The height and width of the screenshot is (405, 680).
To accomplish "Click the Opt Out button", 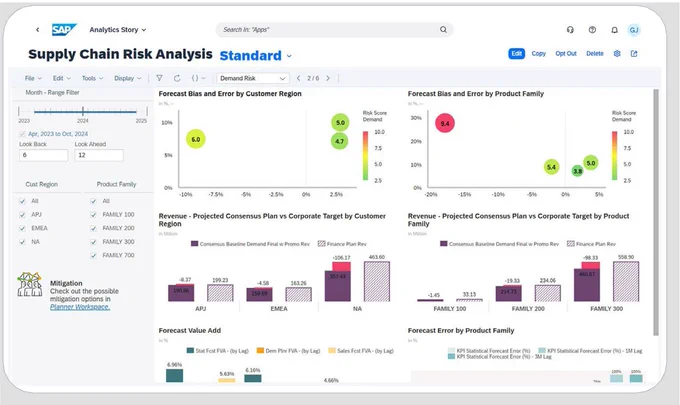I will pos(566,54).
